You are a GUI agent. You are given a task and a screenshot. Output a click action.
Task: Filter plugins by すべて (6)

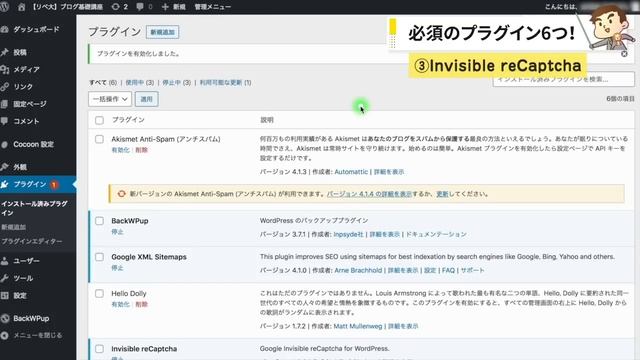[x=103, y=82]
